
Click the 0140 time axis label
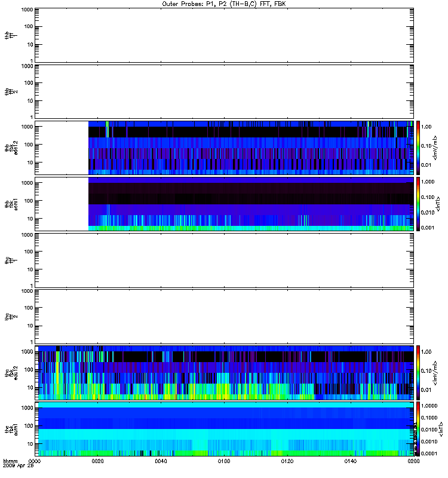click(x=351, y=461)
